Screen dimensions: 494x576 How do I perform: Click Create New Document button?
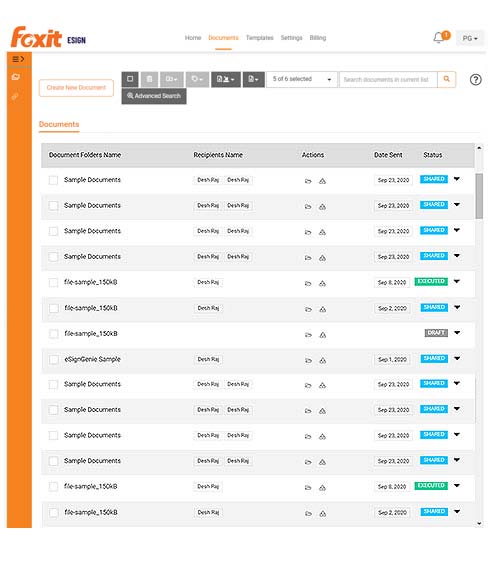pyautogui.click(x=76, y=88)
